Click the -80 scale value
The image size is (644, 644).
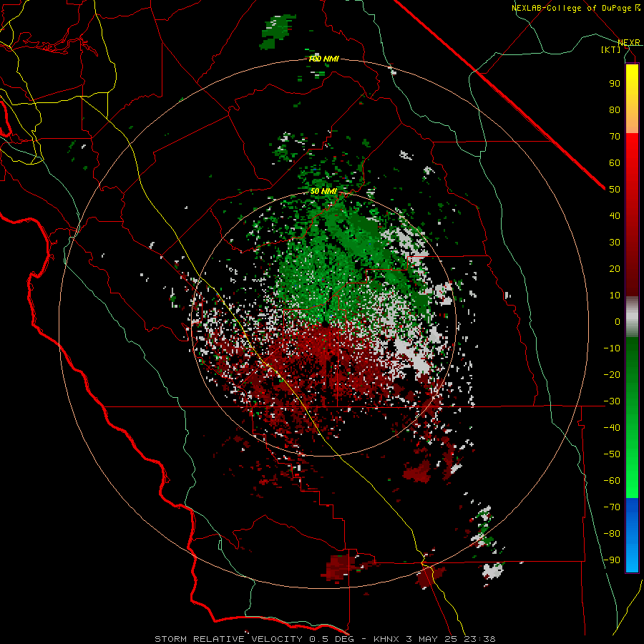(x=612, y=534)
